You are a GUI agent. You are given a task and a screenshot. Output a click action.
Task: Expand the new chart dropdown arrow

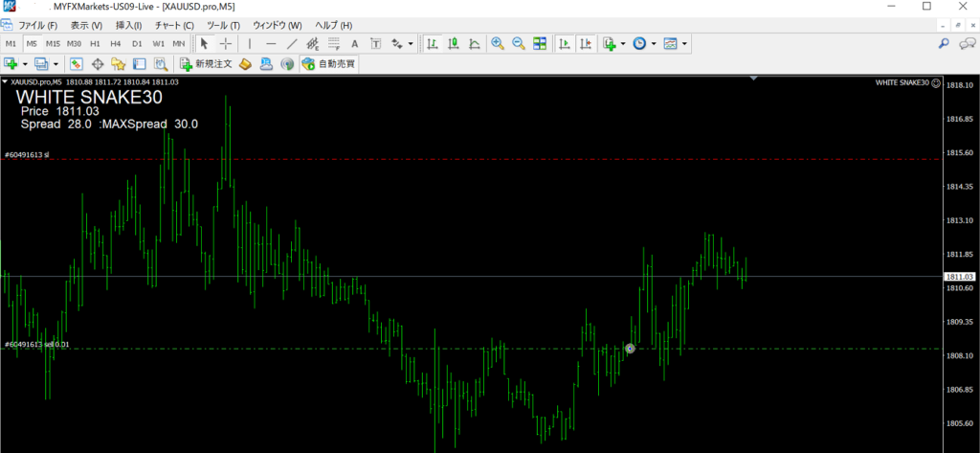tap(25, 64)
